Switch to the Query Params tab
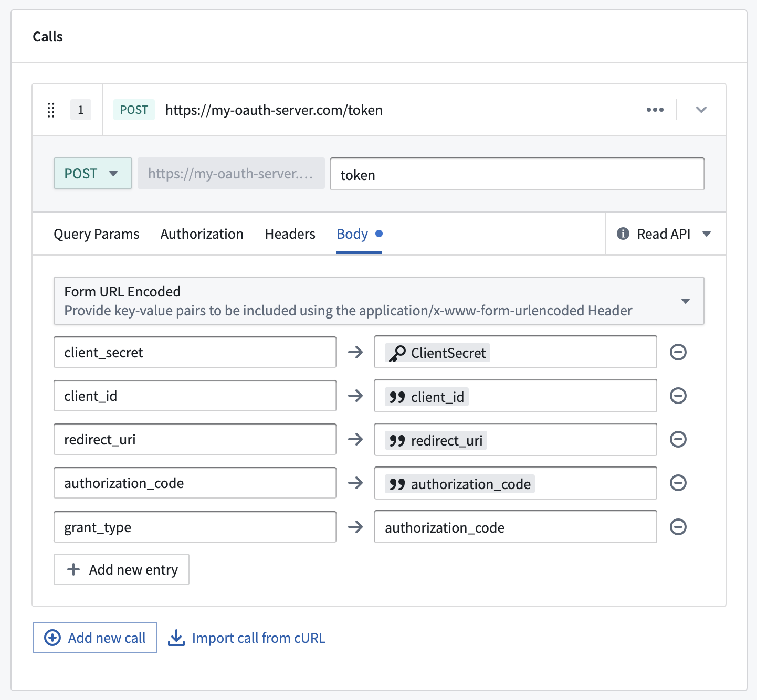Image resolution: width=757 pixels, height=700 pixels. tap(97, 234)
